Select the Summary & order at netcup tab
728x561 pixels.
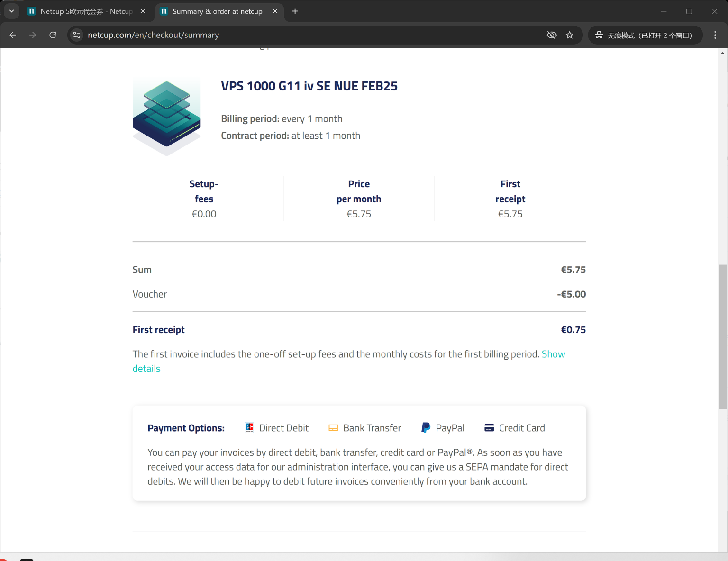217,11
